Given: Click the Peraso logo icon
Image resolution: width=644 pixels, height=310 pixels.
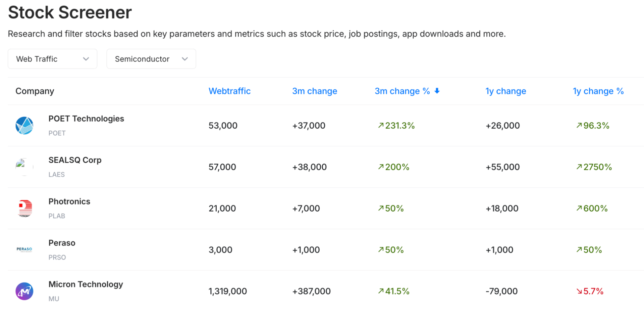Looking at the screenshot, I should [x=24, y=250].
